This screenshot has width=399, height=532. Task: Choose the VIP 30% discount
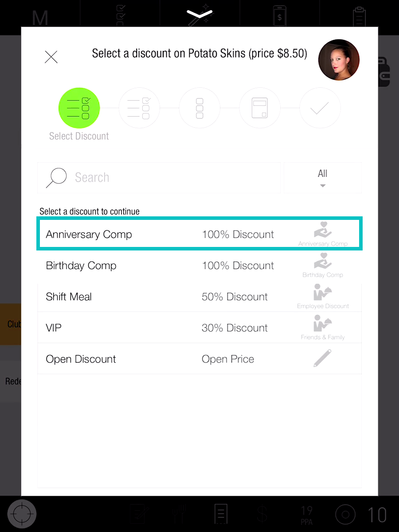coord(199,327)
